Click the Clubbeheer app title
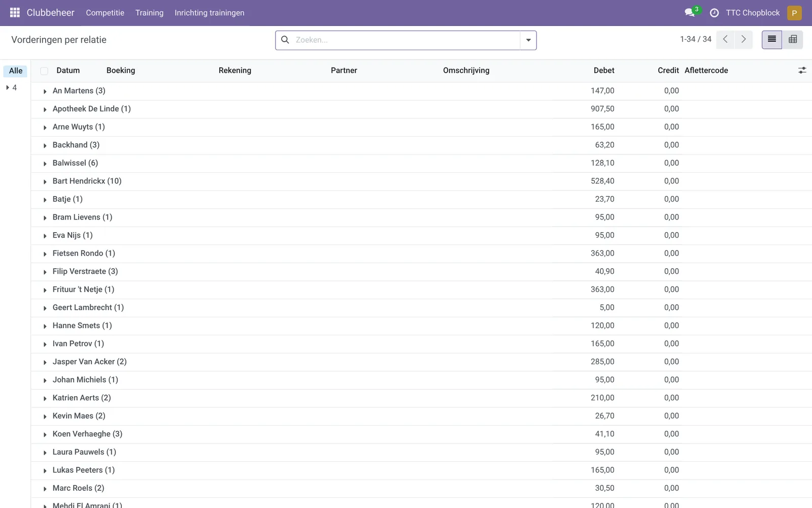 (x=50, y=13)
